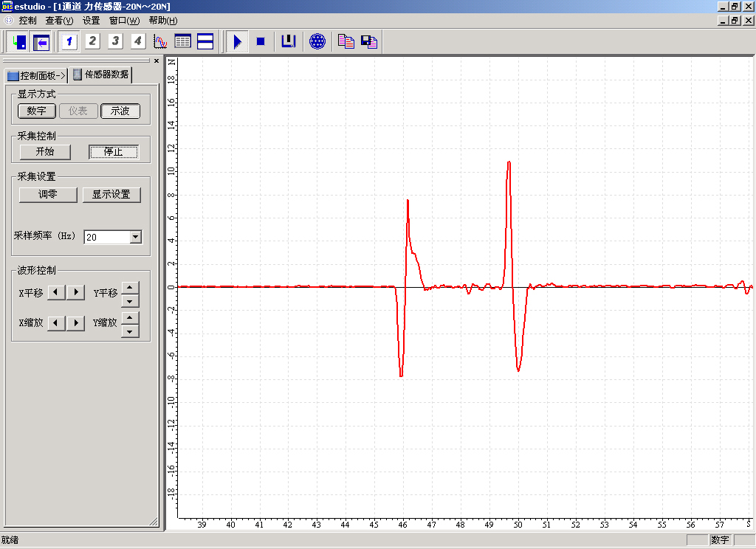Click the waveform display toolbar icon
The width and height of the screenshot is (756, 549).
coord(160,41)
